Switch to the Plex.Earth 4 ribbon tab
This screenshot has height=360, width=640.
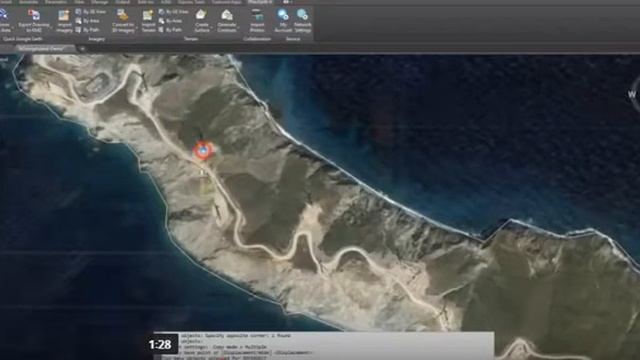pos(260,2)
